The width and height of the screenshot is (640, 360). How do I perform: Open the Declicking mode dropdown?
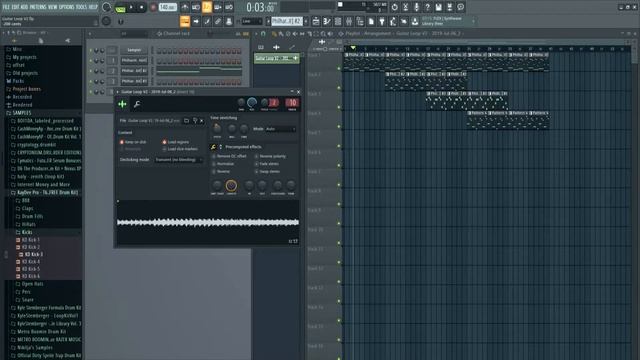tap(178, 160)
